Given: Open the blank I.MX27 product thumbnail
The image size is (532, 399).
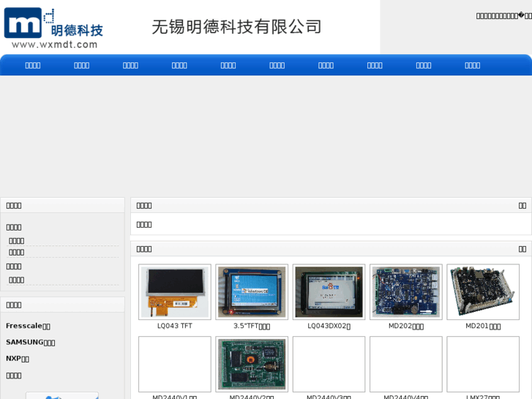Looking at the screenshot, I should (483, 365).
